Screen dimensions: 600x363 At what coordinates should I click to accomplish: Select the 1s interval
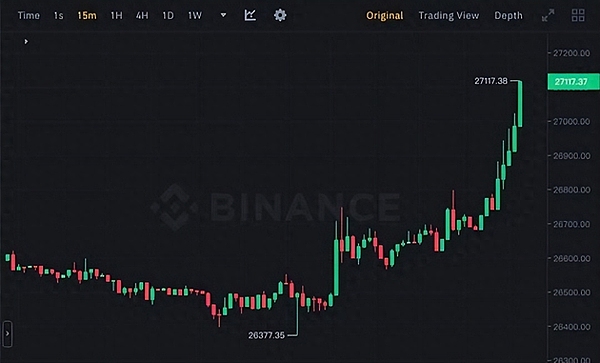[59, 16]
